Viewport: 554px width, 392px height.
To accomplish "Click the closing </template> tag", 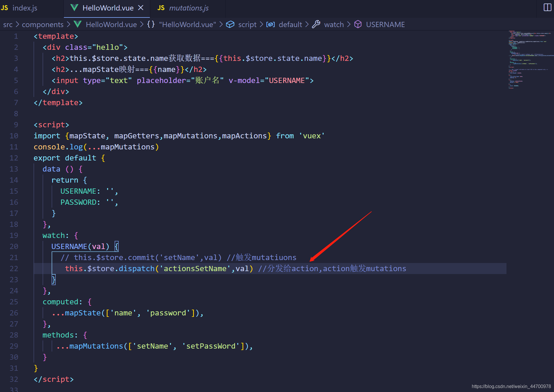I will [x=58, y=103].
